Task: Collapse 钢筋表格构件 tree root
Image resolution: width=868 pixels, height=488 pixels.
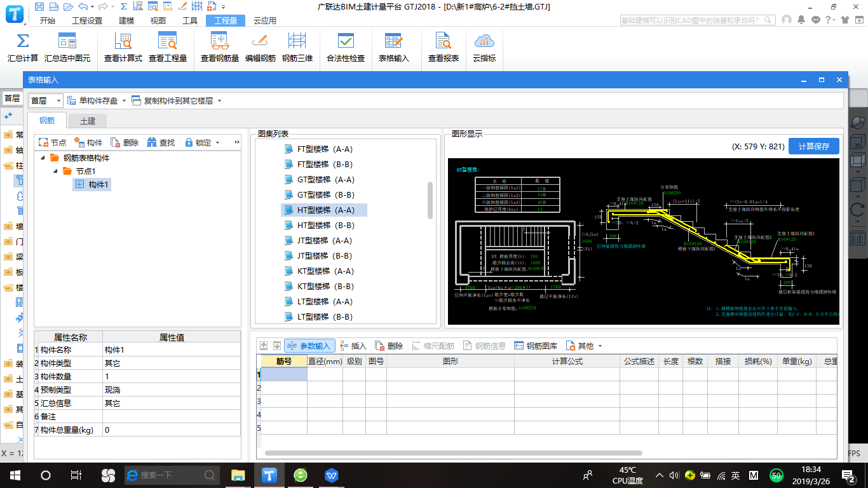Action: tap(43, 158)
